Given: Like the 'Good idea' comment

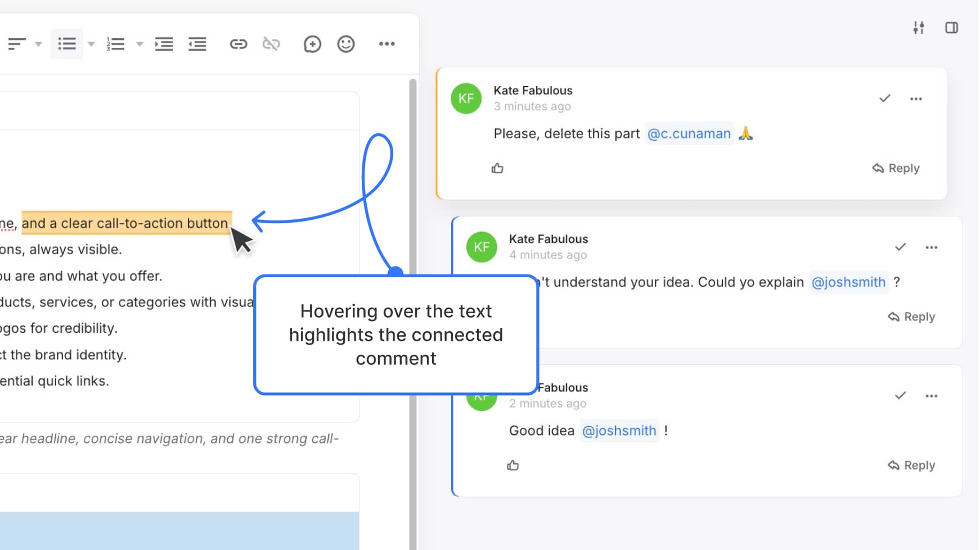Looking at the screenshot, I should pos(513,465).
